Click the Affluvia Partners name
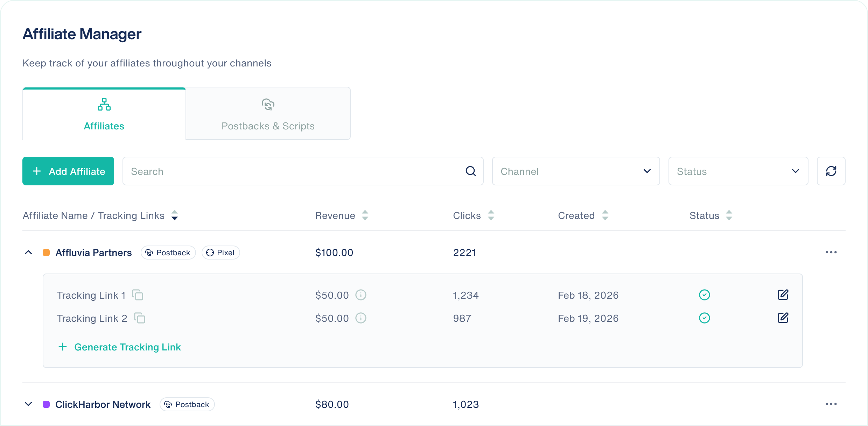Screen dimensions: 868x426 pos(93,253)
